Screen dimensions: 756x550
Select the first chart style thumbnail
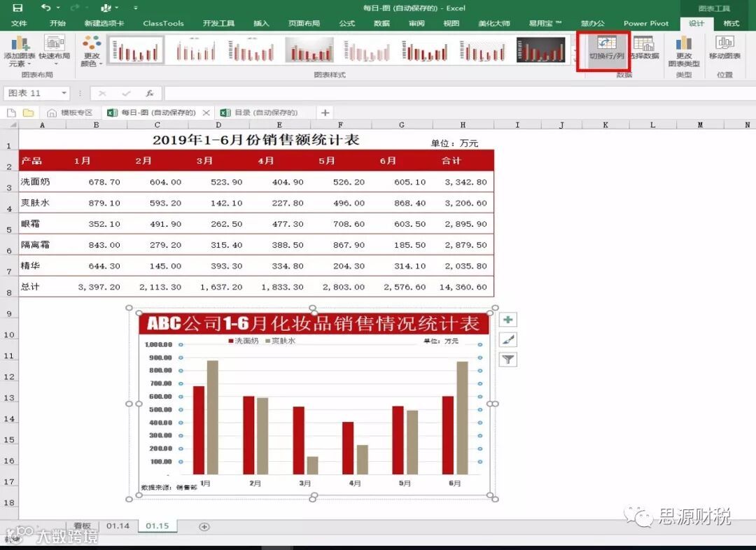[x=136, y=50]
